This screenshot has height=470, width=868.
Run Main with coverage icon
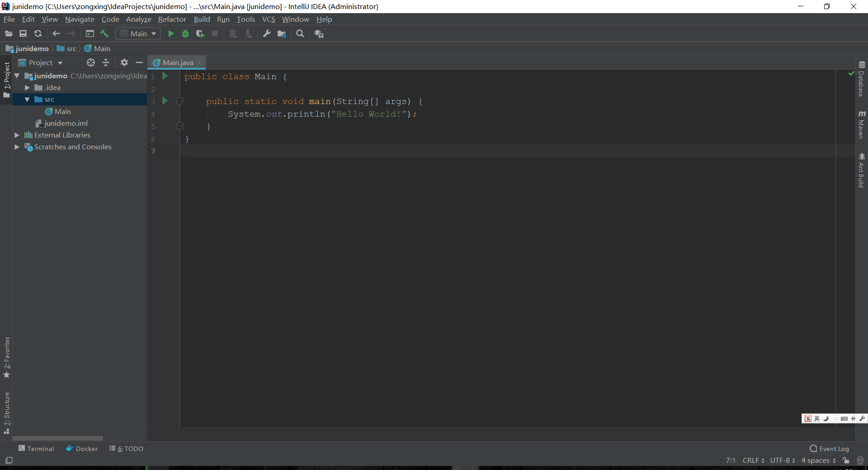[x=200, y=33]
